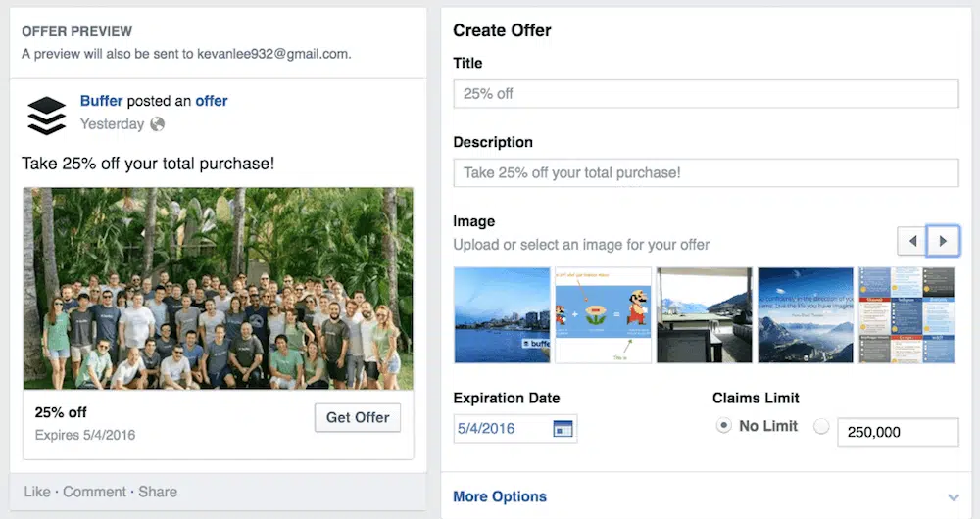This screenshot has width=980, height=519.
Task: Open the expiration date calendar icon
Action: coord(563,428)
